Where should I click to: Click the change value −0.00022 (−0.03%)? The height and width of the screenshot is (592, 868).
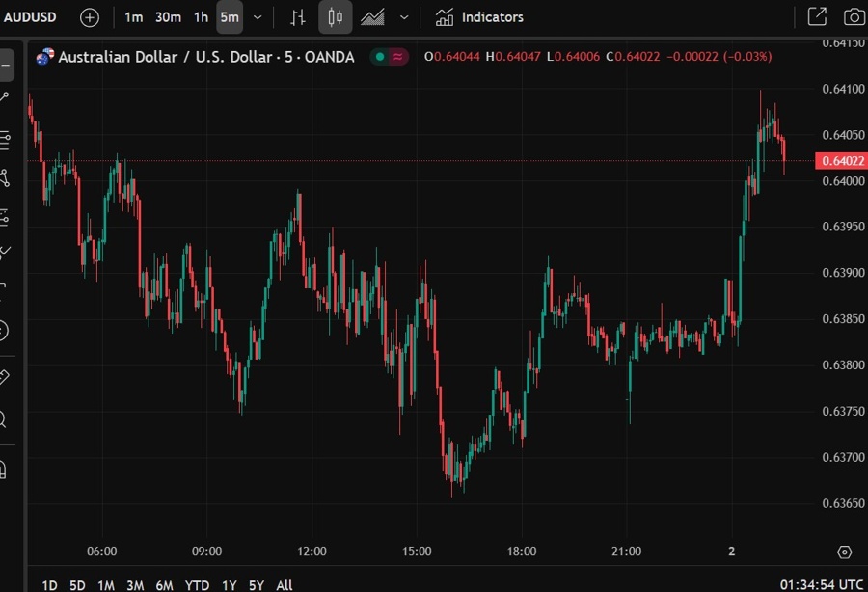coord(719,57)
